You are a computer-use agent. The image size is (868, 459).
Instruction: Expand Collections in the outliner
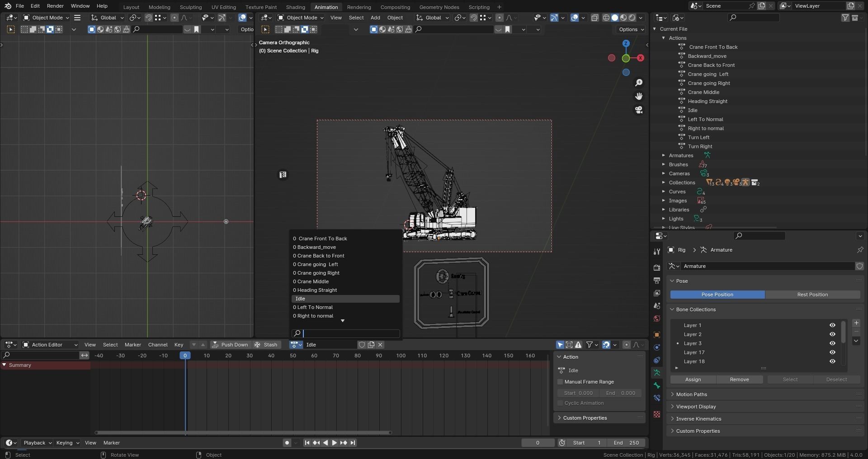coord(664,183)
